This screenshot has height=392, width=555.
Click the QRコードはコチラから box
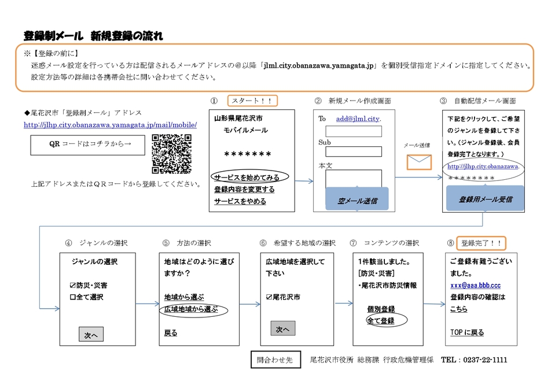[x=88, y=145]
